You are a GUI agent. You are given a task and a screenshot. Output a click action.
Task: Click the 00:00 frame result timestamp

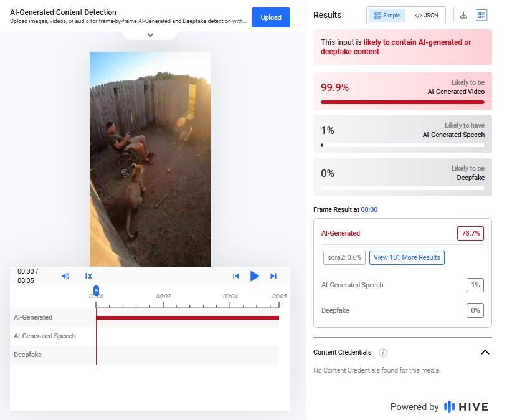click(x=369, y=209)
